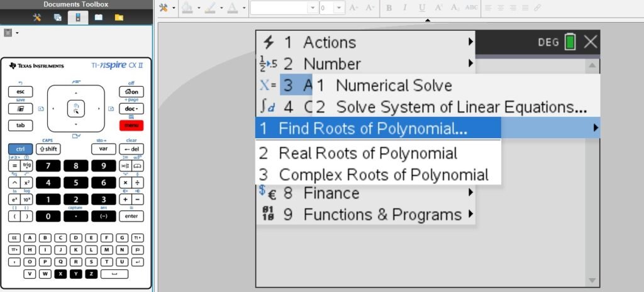Open the Actions submenu
The image size is (644, 292).
(365, 42)
